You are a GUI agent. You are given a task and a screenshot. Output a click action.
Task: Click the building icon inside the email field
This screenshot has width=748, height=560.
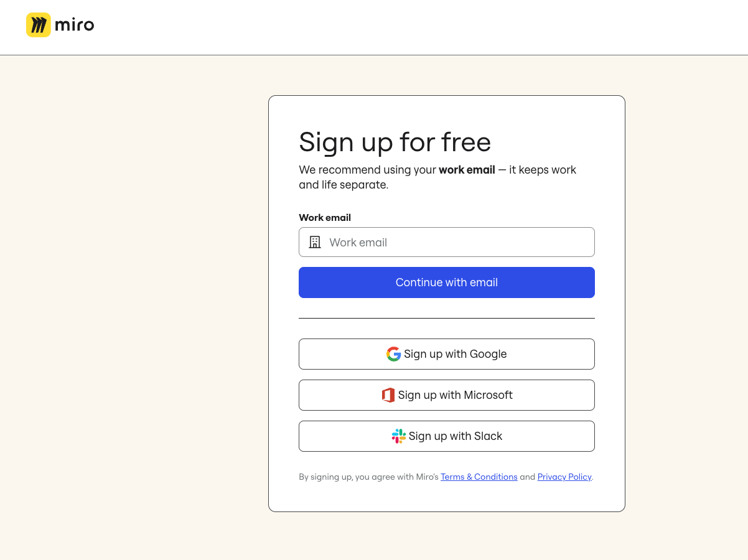click(x=315, y=242)
